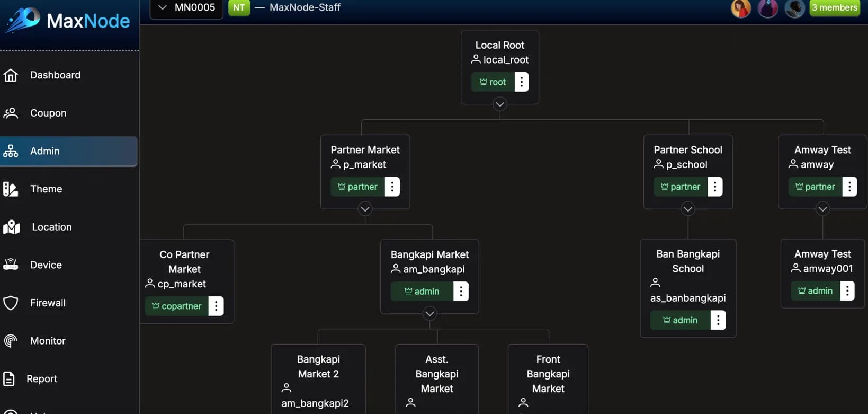Viewport: 868px width, 414px height.
Task: Open three-dot menu on Amway Test partner card
Action: (x=849, y=187)
